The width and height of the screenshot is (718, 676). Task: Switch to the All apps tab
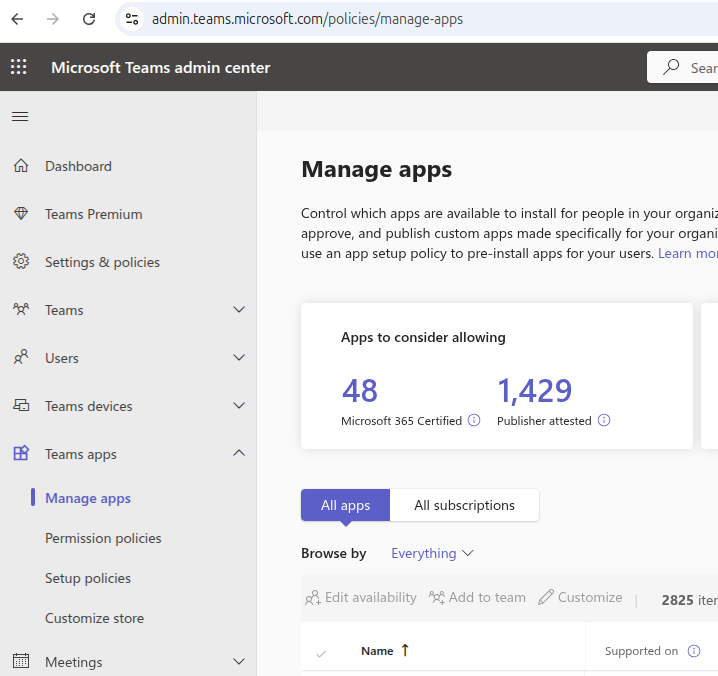[x=345, y=505]
